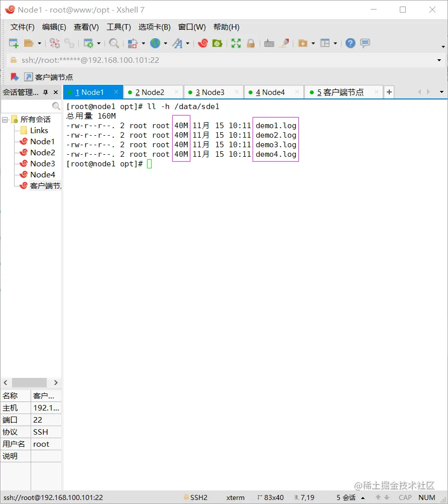Collapse the 所有会话 tree node
Viewport: 448px width, 504px height.
point(5,120)
